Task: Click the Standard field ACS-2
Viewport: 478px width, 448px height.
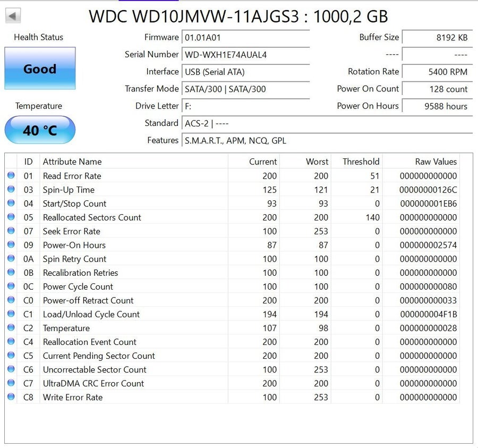Action: [x=327, y=123]
